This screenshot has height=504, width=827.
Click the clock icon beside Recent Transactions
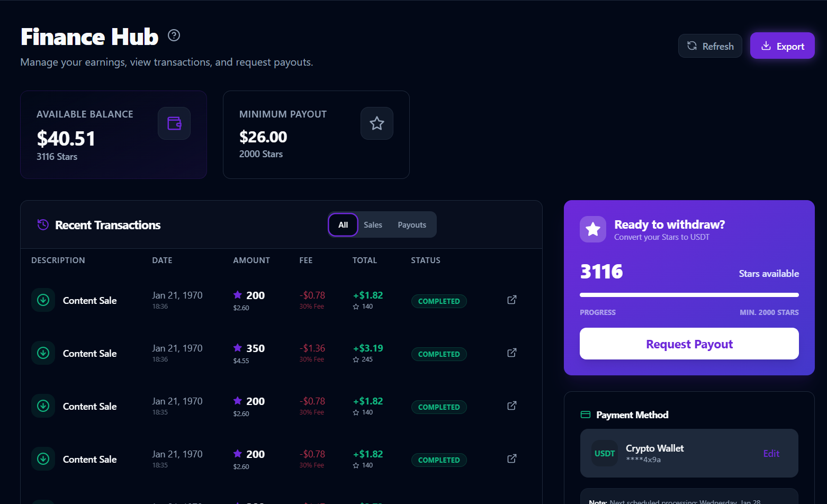[42, 224]
